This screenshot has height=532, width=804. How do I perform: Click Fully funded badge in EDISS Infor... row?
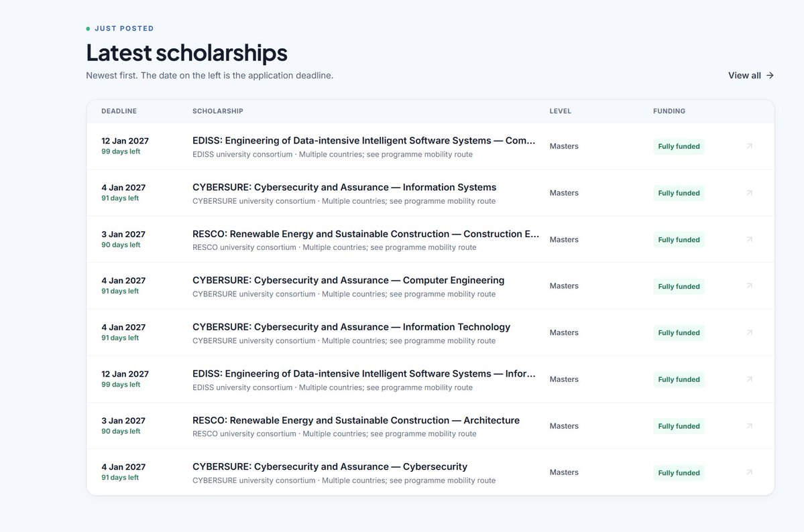coord(679,380)
